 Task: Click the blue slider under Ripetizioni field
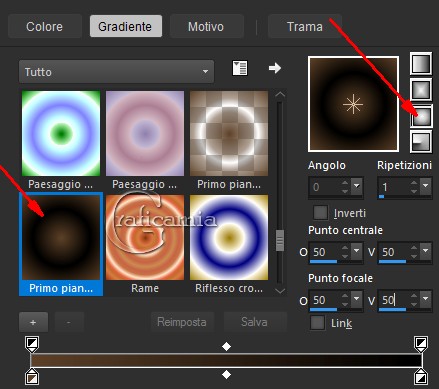(382, 197)
